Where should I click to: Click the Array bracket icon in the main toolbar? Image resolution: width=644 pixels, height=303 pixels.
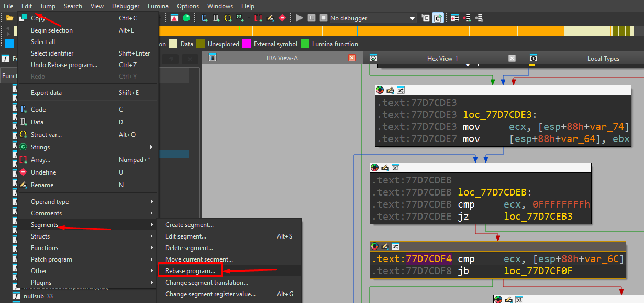[x=258, y=18]
